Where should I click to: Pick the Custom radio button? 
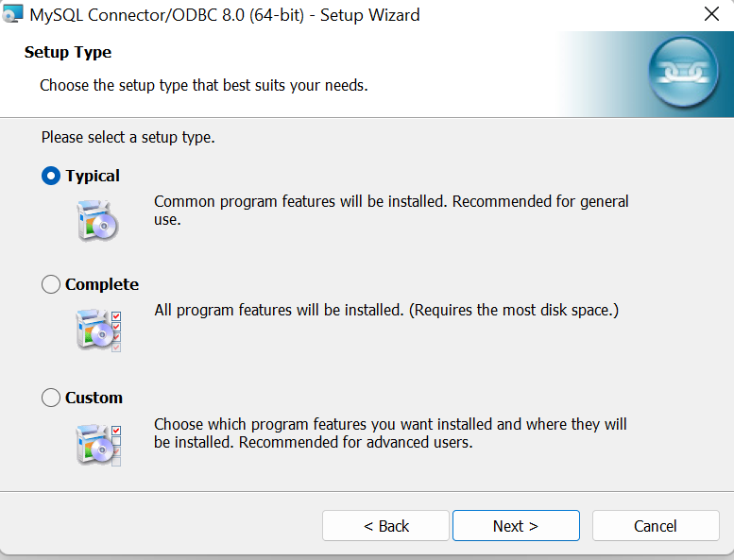[51, 398]
